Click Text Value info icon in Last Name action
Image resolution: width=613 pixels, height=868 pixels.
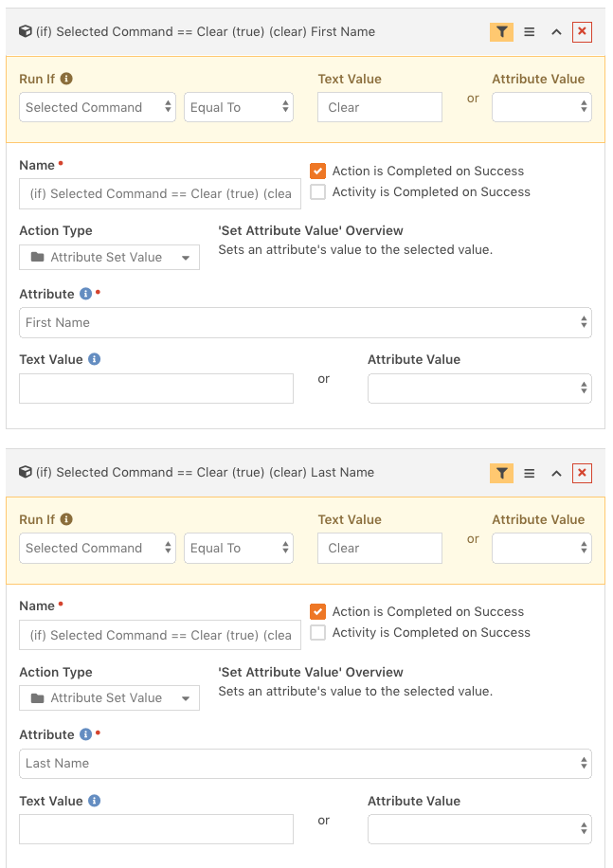95,801
